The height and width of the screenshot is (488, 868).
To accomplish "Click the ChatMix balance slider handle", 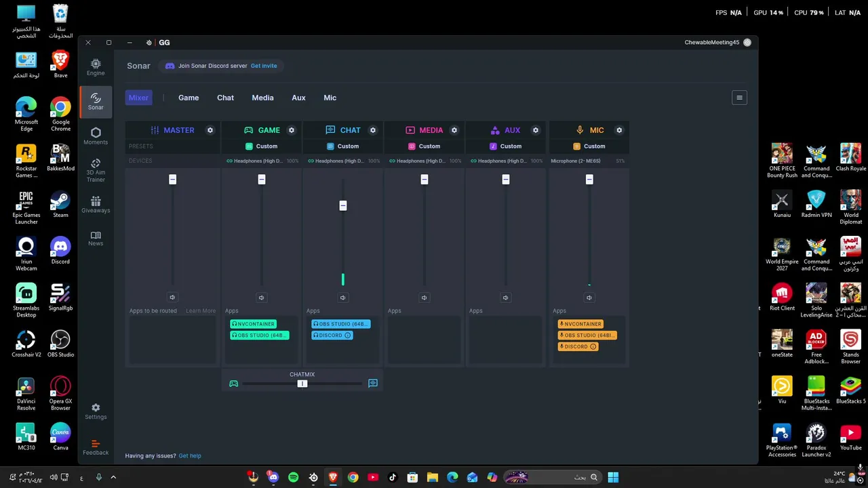I will tap(302, 384).
